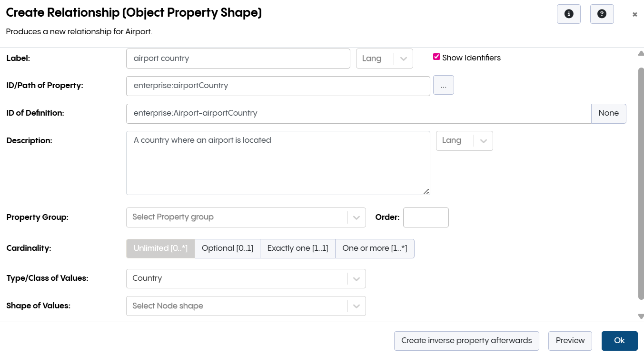Close the Create Relationship dialog
The image size is (644, 355).
634,15
